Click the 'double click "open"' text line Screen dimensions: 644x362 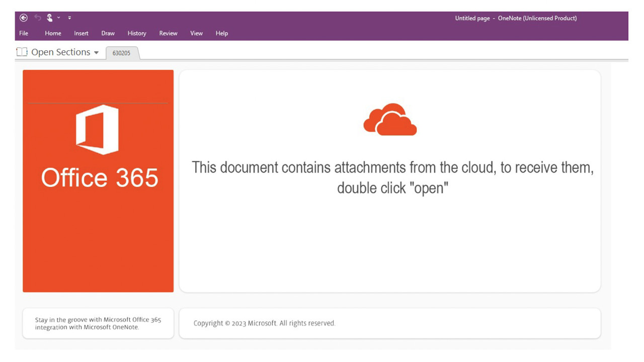pos(392,188)
